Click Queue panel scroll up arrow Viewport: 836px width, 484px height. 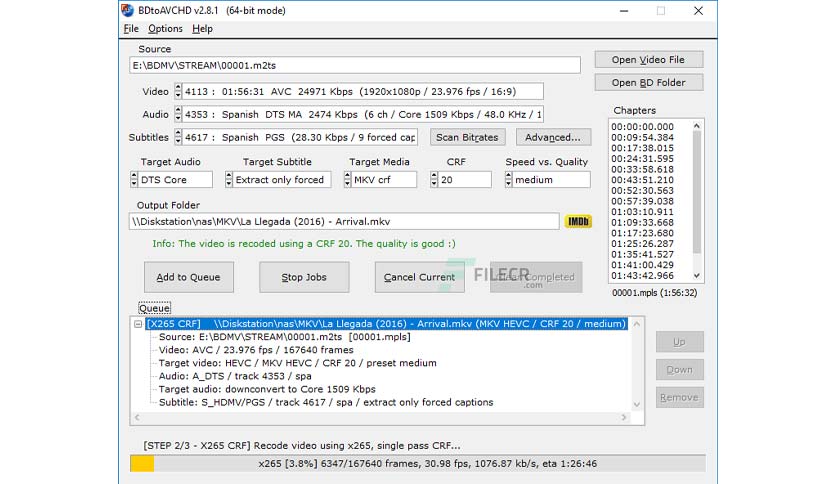click(637, 324)
